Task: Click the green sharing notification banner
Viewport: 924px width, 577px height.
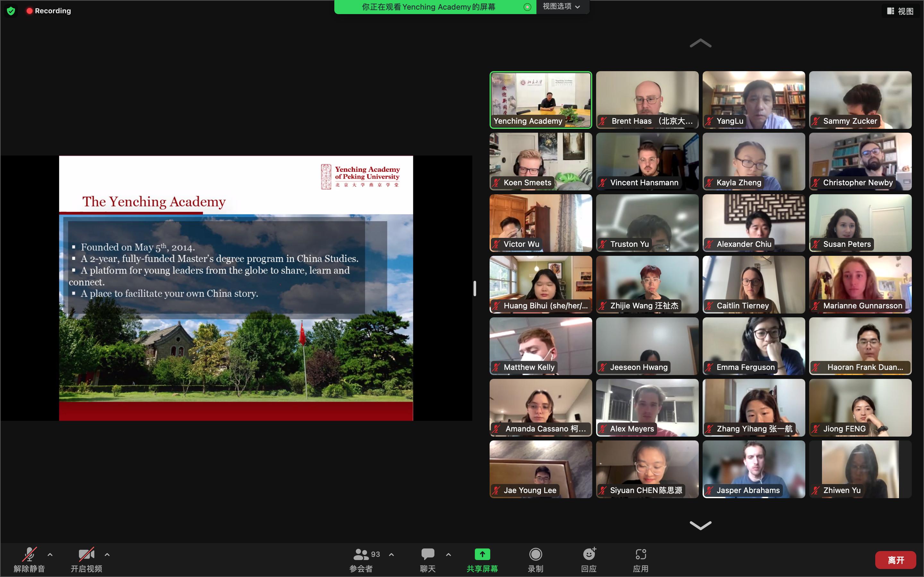Action: pos(428,7)
